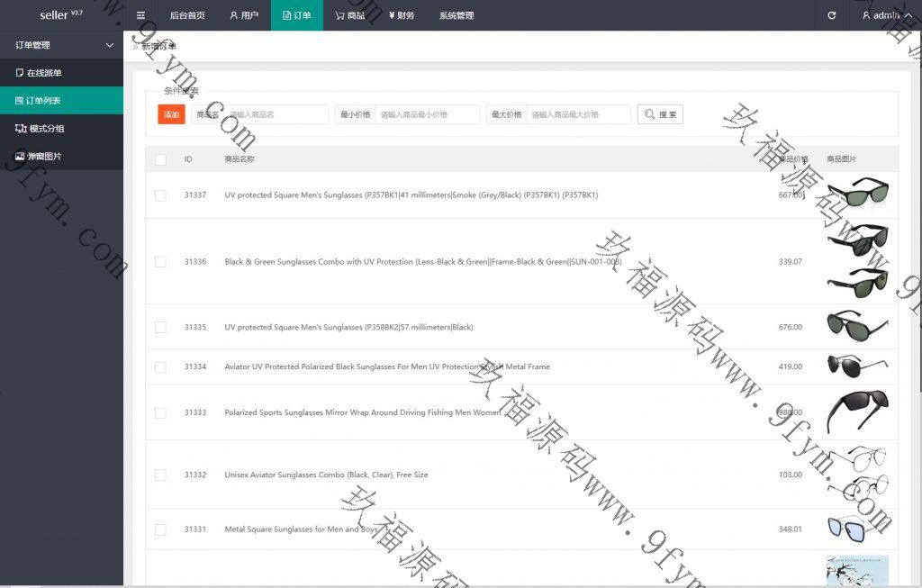
Task: Tick checkbox for product ID 31333
Action: [x=160, y=412]
